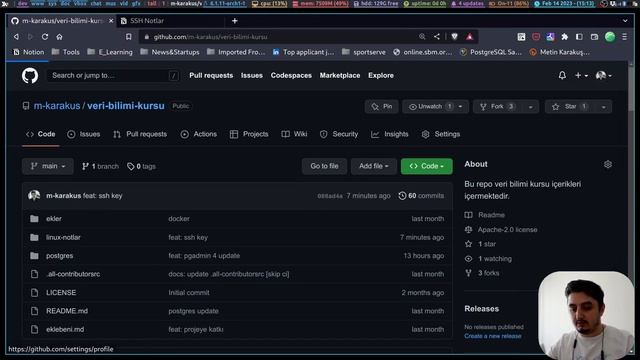Open the eklebeni.md file
This screenshot has height=360, width=640.
tap(65, 329)
